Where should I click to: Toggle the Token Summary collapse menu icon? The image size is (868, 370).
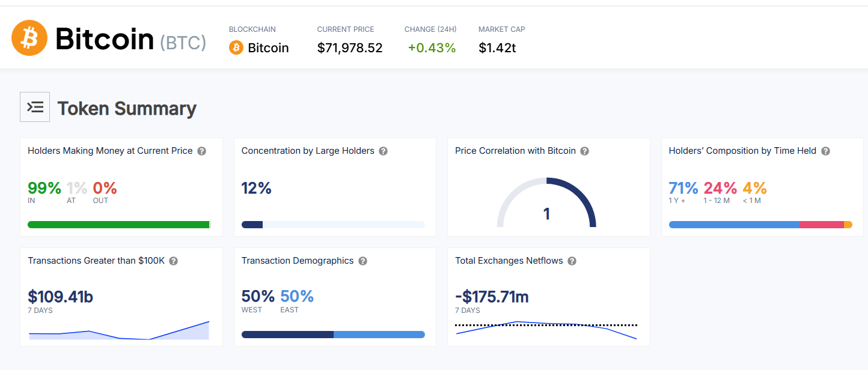35,107
